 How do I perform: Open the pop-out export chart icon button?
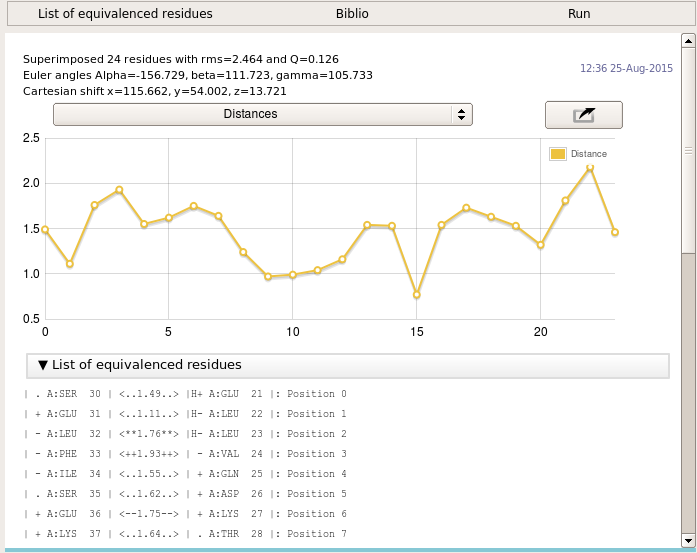click(583, 115)
